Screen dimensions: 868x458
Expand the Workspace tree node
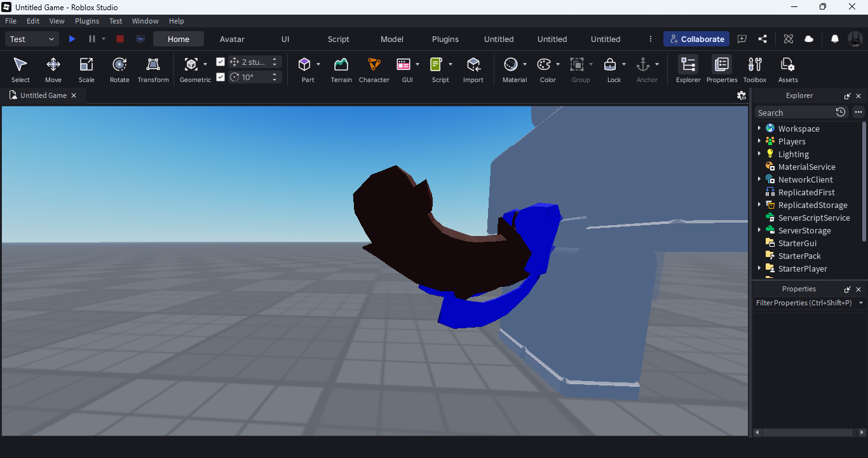coord(759,128)
